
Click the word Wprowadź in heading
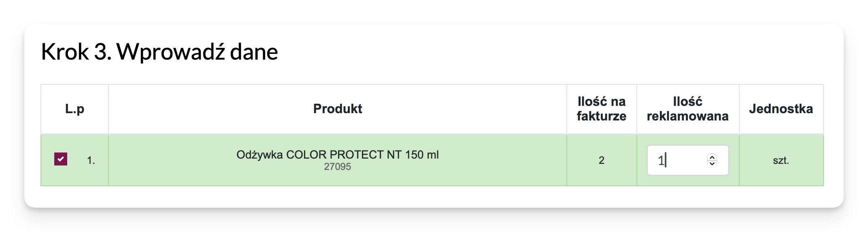tap(170, 52)
